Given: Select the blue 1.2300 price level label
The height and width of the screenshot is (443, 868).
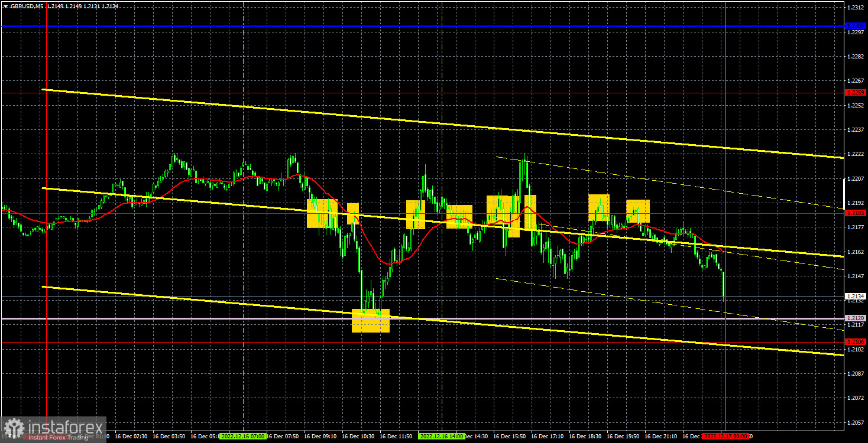Looking at the screenshot, I should pyautogui.click(x=856, y=26).
